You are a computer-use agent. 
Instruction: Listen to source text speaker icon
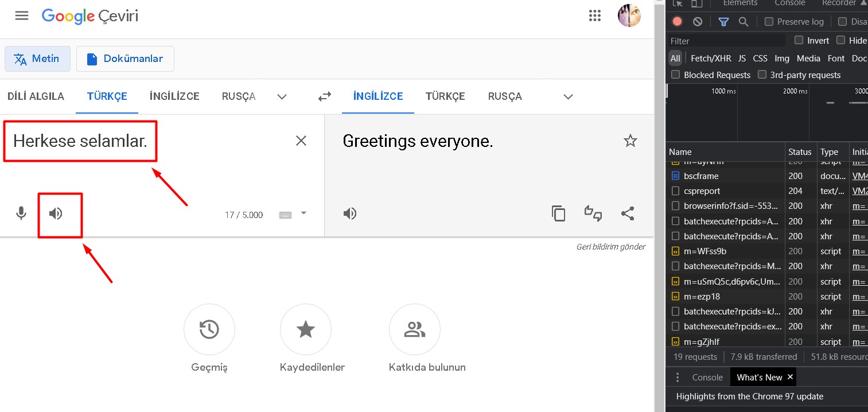pyautogui.click(x=56, y=213)
